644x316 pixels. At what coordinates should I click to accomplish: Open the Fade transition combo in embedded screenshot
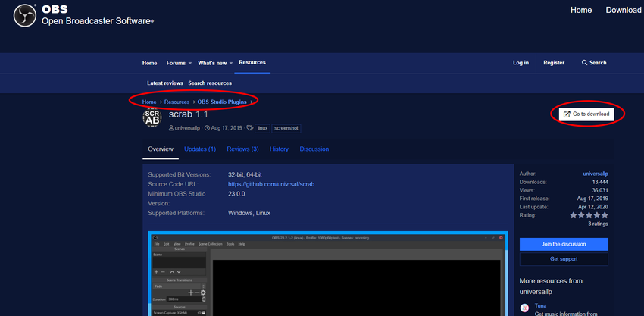[179, 286]
